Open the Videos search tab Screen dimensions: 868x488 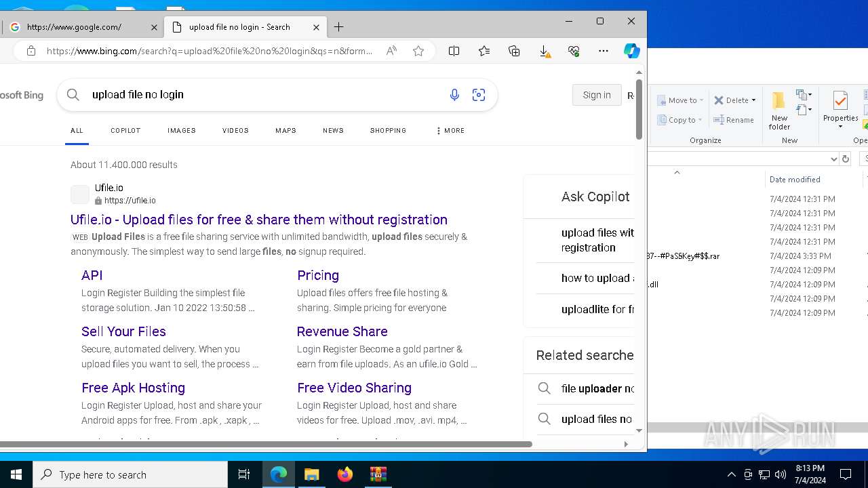tap(235, 130)
